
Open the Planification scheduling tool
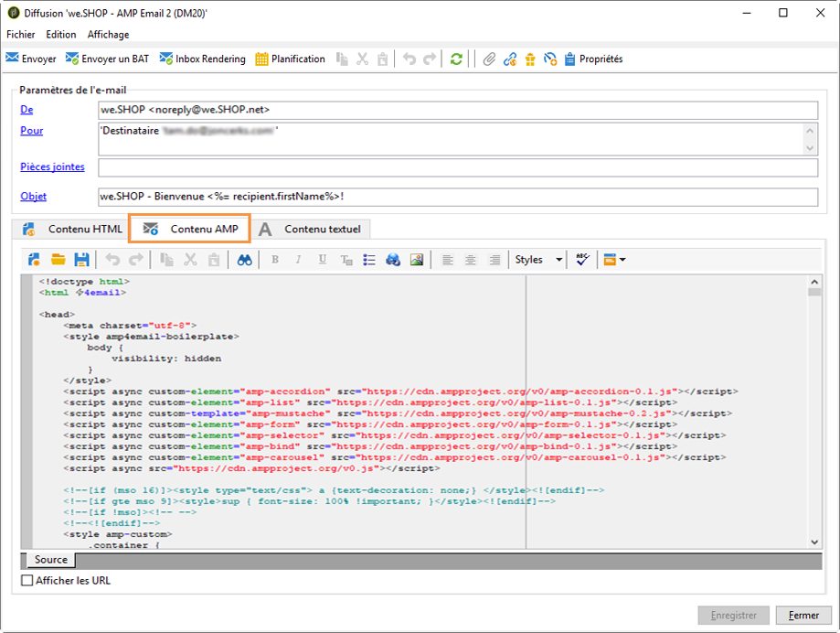[291, 59]
